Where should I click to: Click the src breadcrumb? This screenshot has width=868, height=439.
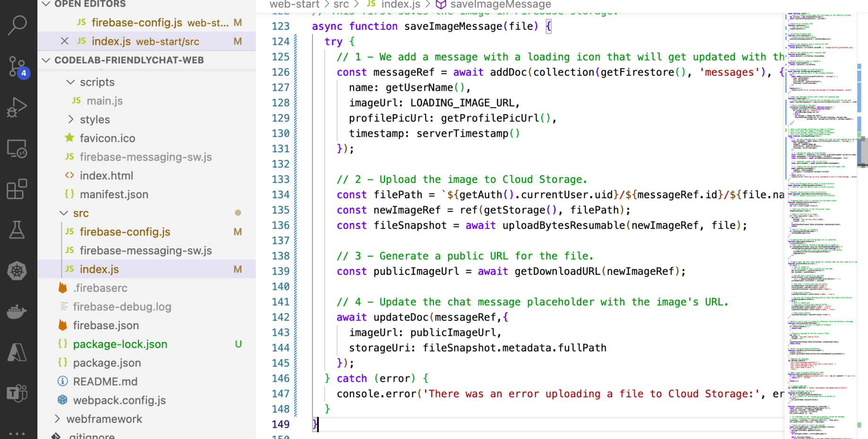(341, 5)
